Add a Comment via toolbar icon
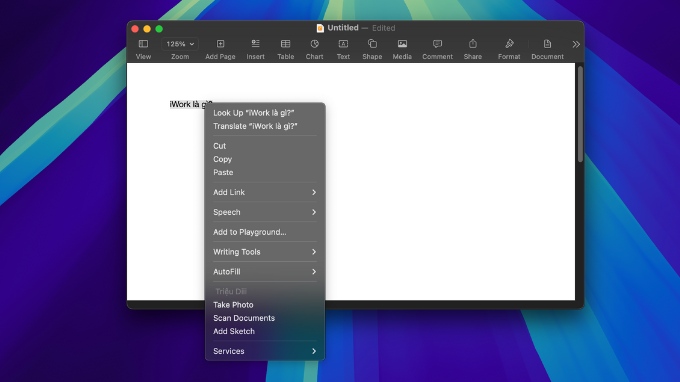Screen dimensions: 680x382 pos(437,44)
